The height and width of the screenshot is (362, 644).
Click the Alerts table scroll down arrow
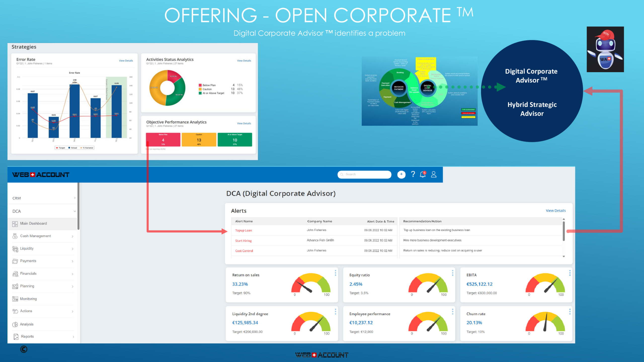(x=563, y=256)
